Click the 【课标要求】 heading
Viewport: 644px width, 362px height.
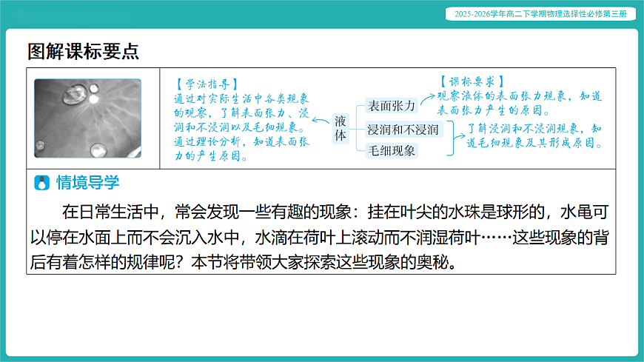[x=472, y=81]
